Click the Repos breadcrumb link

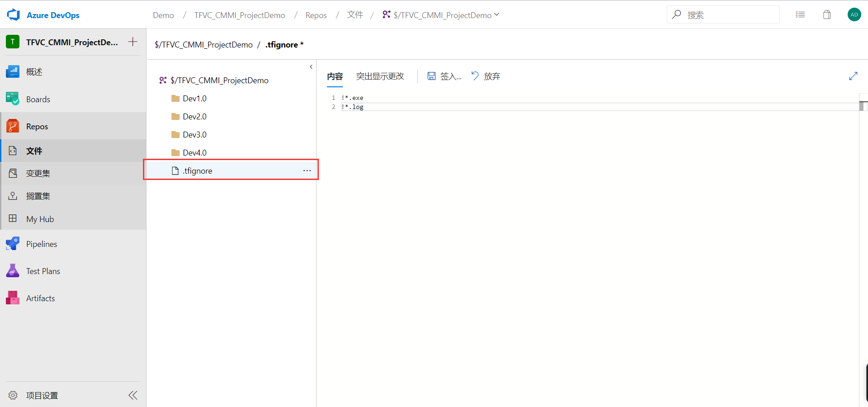(316, 15)
